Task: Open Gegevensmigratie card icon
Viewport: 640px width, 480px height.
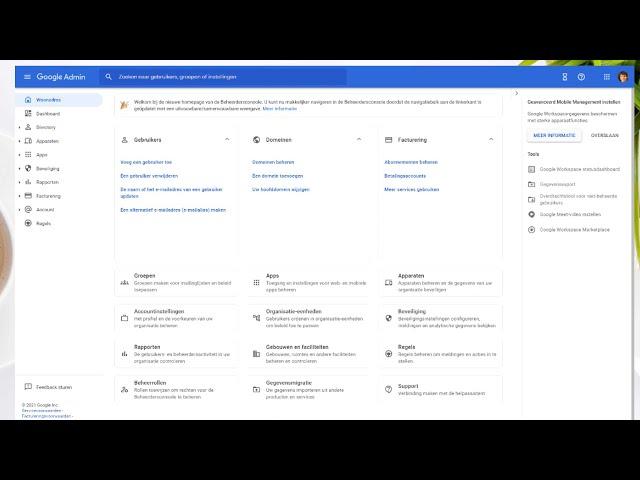Action: point(256,390)
